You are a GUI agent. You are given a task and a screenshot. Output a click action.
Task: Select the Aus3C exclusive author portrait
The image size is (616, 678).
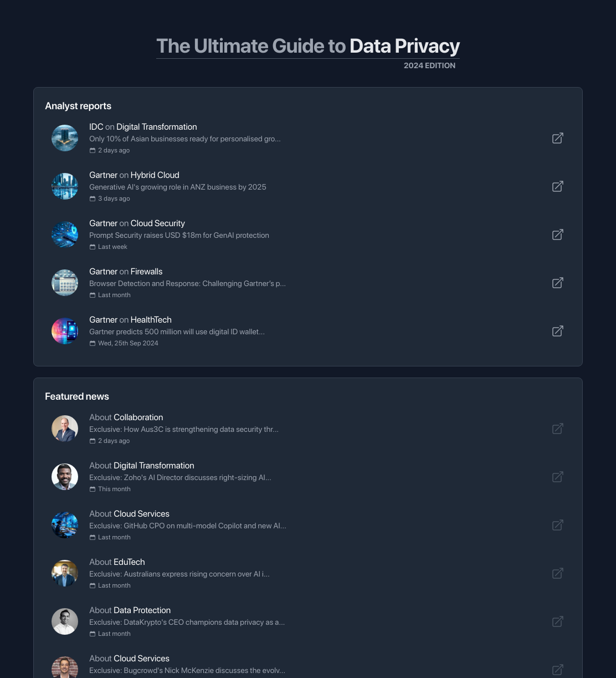65,429
